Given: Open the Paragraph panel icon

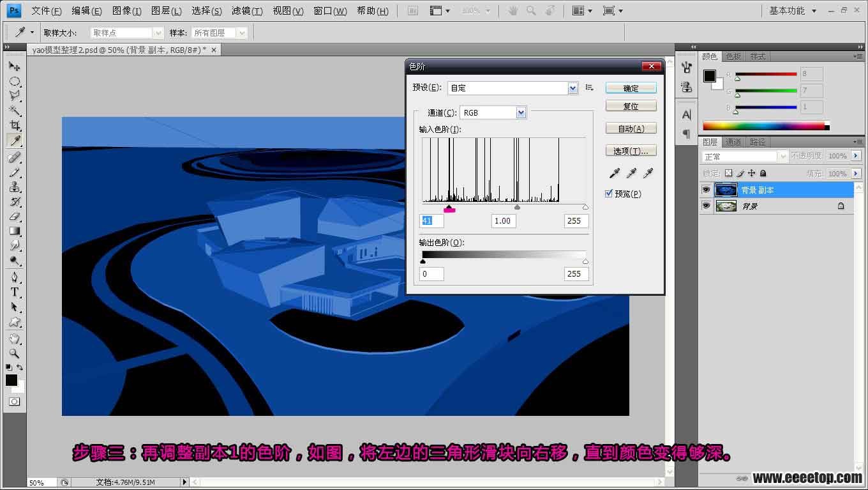Looking at the screenshot, I should [x=686, y=134].
